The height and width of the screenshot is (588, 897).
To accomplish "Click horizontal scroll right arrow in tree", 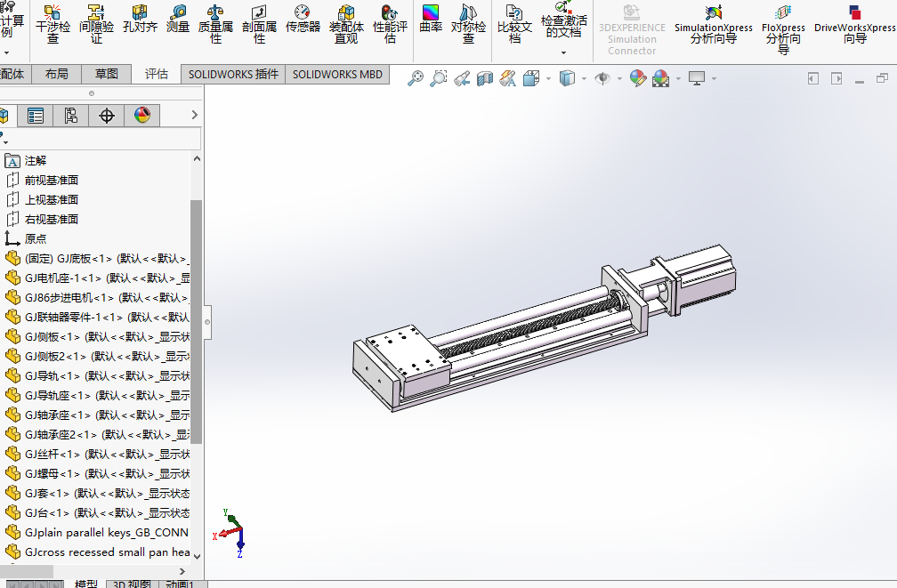I will click(182, 571).
